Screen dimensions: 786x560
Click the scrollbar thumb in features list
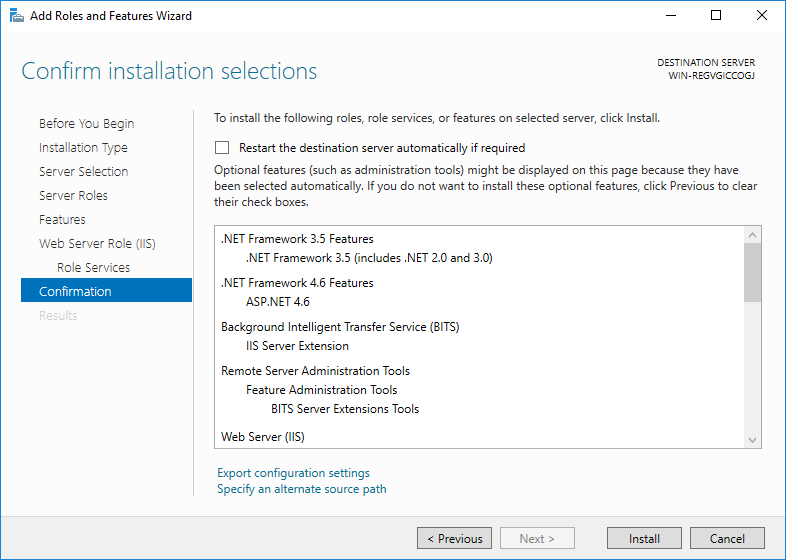coord(753,272)
